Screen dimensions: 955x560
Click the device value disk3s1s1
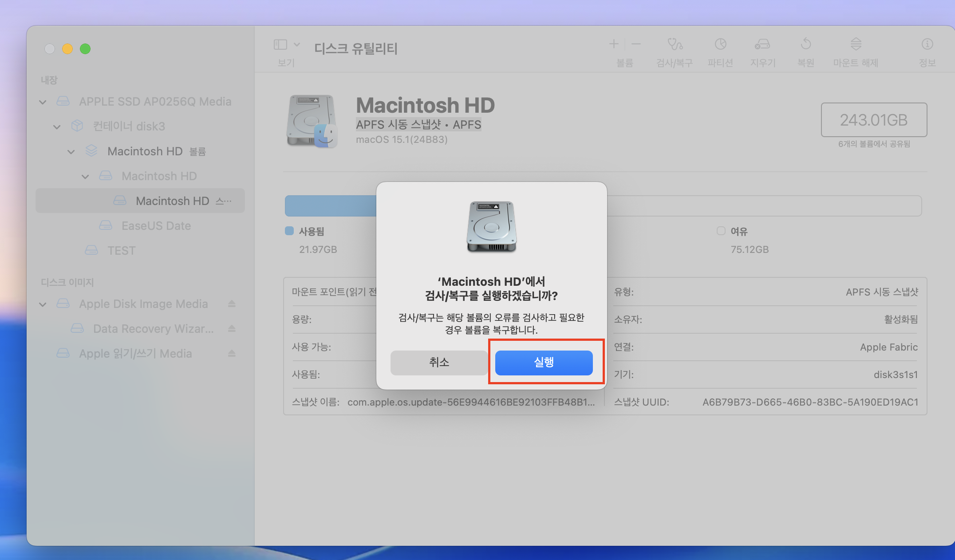896,375
